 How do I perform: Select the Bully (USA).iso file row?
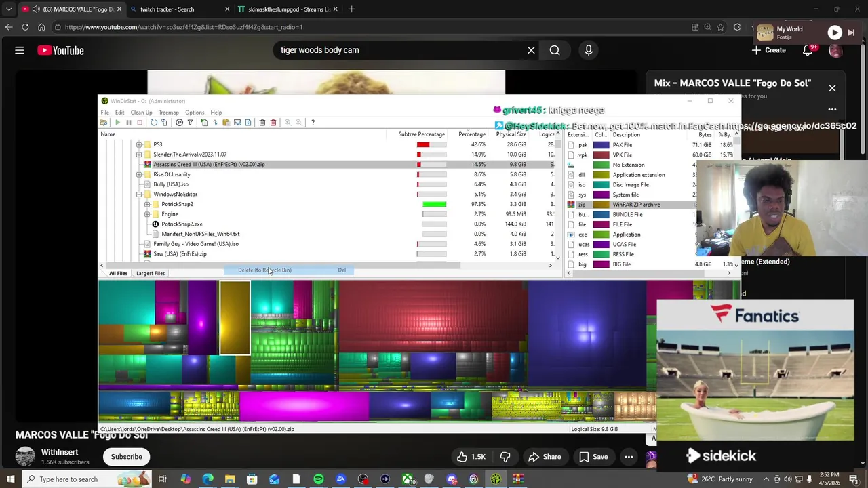[x=171, y=184]
